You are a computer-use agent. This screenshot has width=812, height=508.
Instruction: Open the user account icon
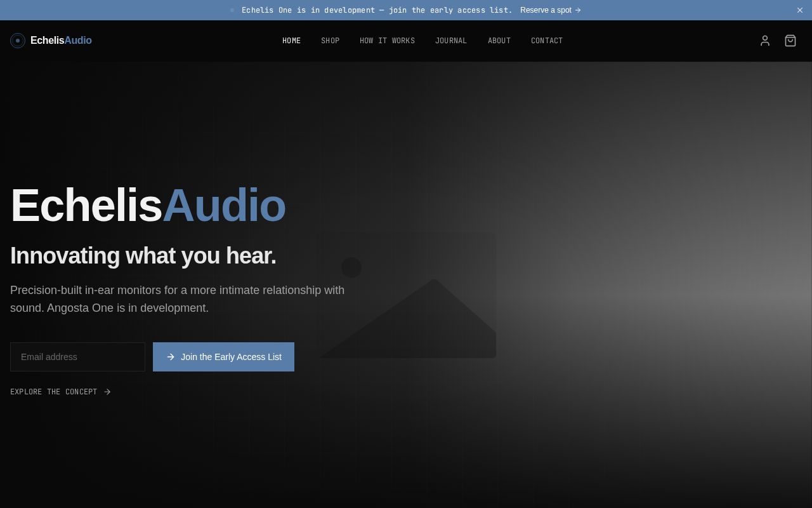765,41
